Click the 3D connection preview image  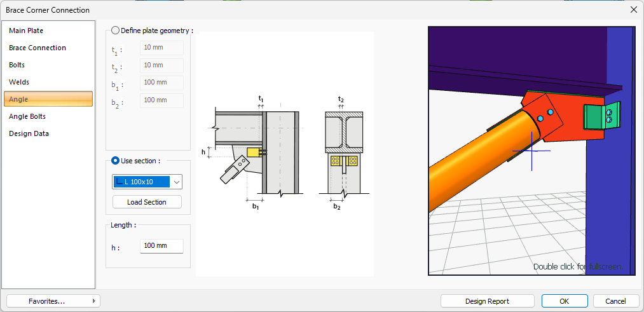coord(531,151)
